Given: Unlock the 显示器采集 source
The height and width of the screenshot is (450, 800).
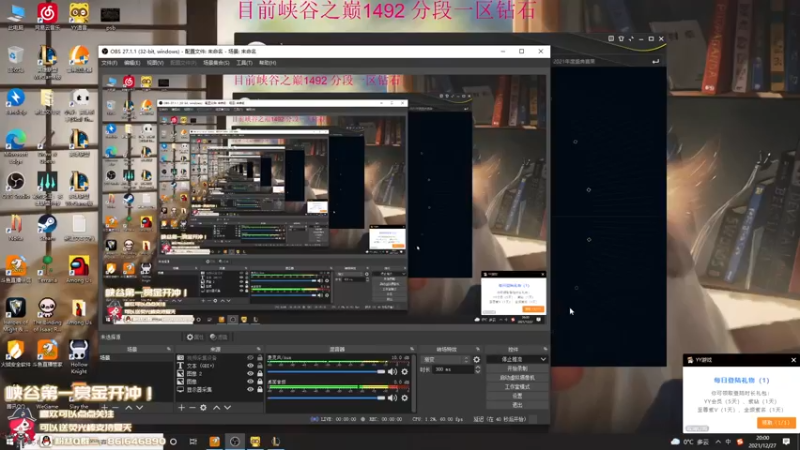Looking at the screenshot, I should (x=260, y=389).
